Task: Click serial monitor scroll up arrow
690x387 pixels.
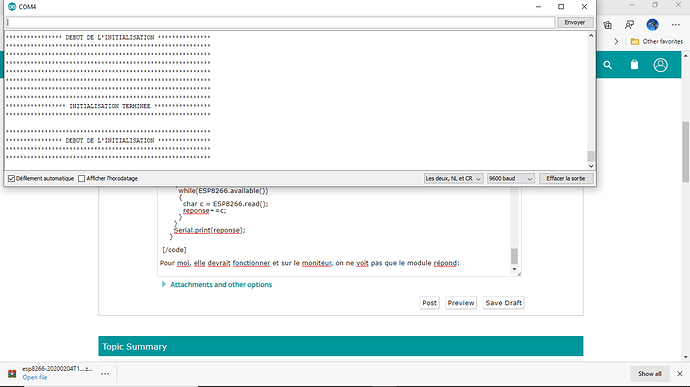Action: (591, 36)
